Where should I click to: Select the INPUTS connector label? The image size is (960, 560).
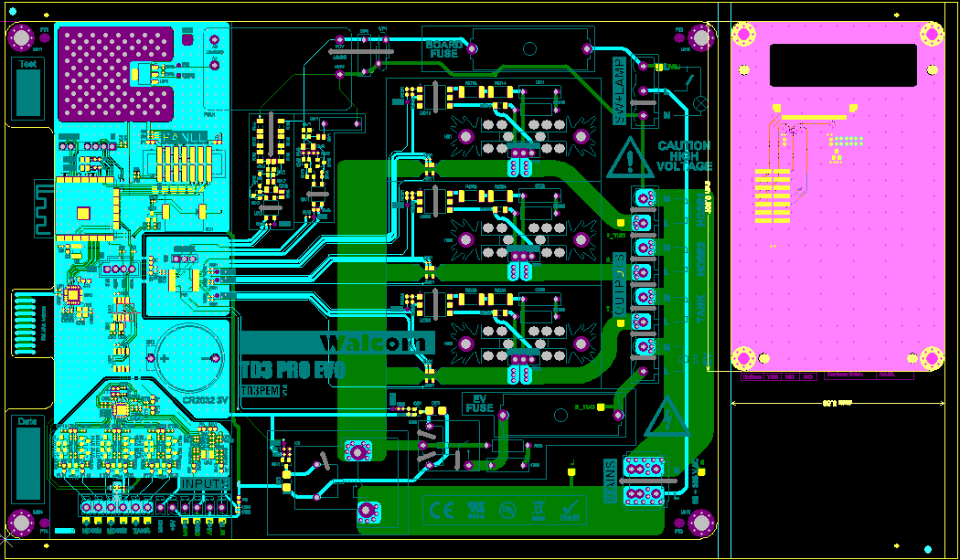[205, 483]
